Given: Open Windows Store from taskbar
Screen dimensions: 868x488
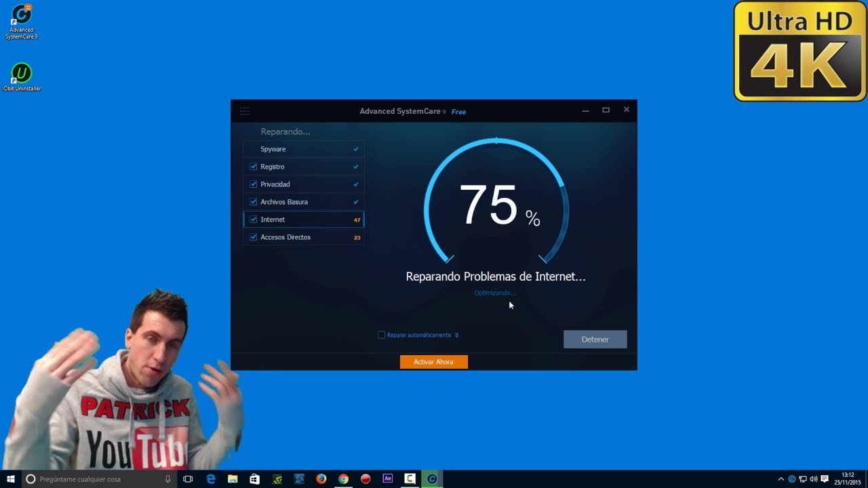Looking at the screenshot, I should tap(254, 479).
